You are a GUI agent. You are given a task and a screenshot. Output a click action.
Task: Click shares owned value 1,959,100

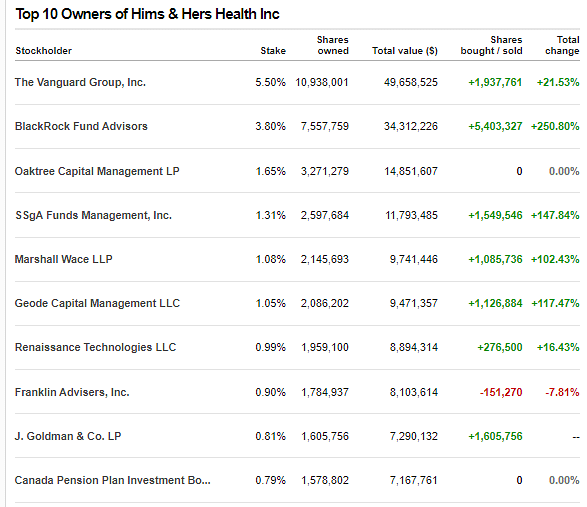point(325,347)
